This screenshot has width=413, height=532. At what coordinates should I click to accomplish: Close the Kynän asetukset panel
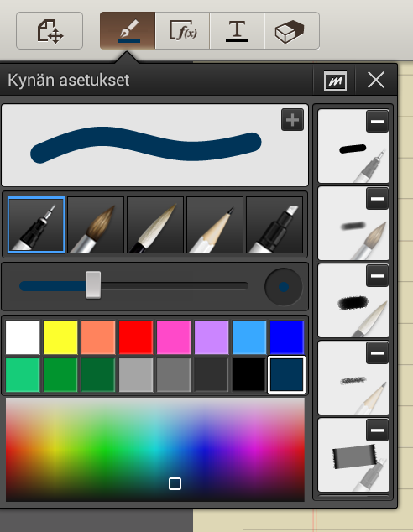[376, 80]
